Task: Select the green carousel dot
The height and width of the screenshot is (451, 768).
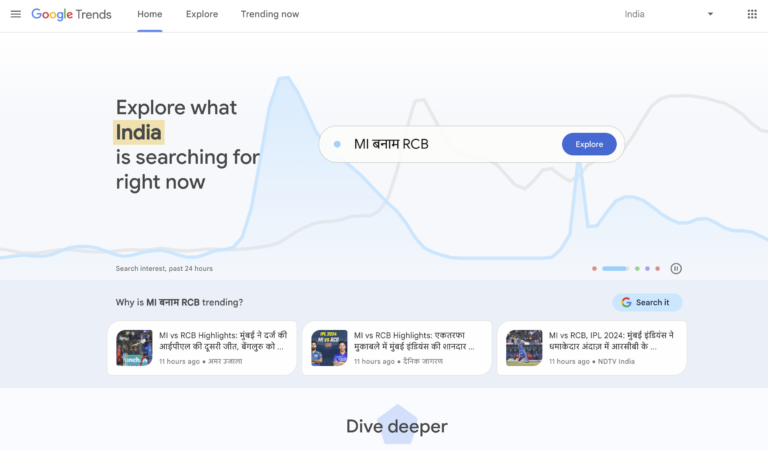Action: [637, 268]
